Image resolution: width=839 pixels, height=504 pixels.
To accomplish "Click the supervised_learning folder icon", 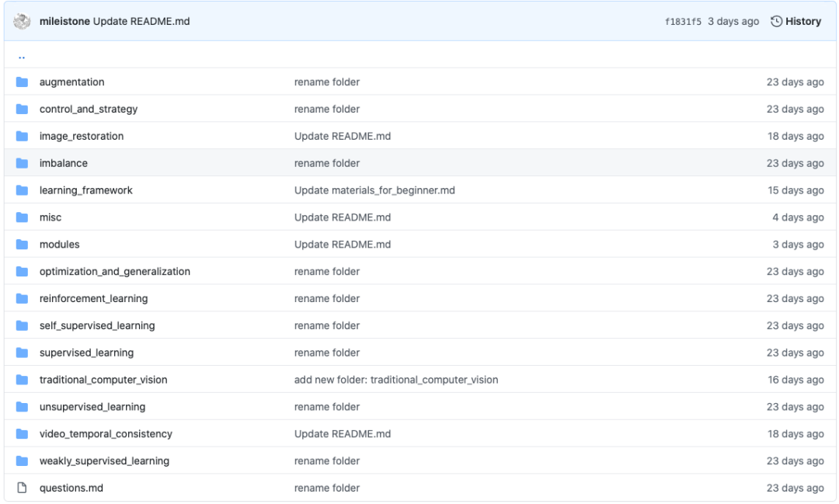I will click(22, 353).
